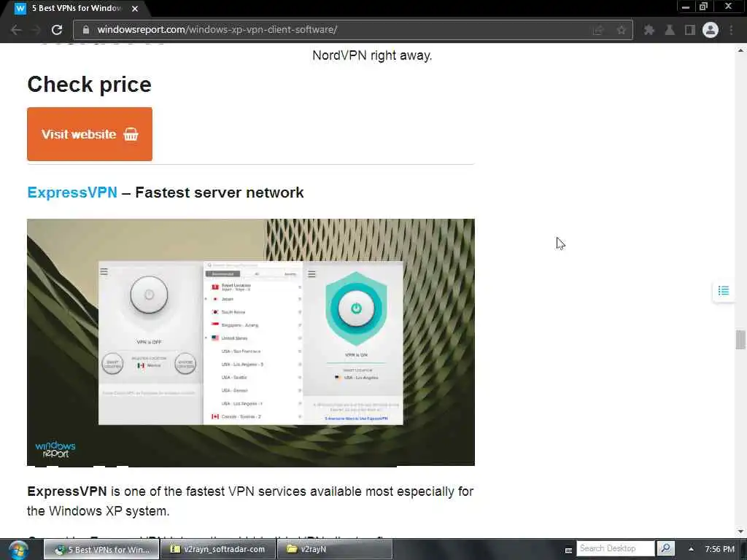This screenshot has height=560, width=747.
Task: Click the Windows Start orb
Action: 18,550
